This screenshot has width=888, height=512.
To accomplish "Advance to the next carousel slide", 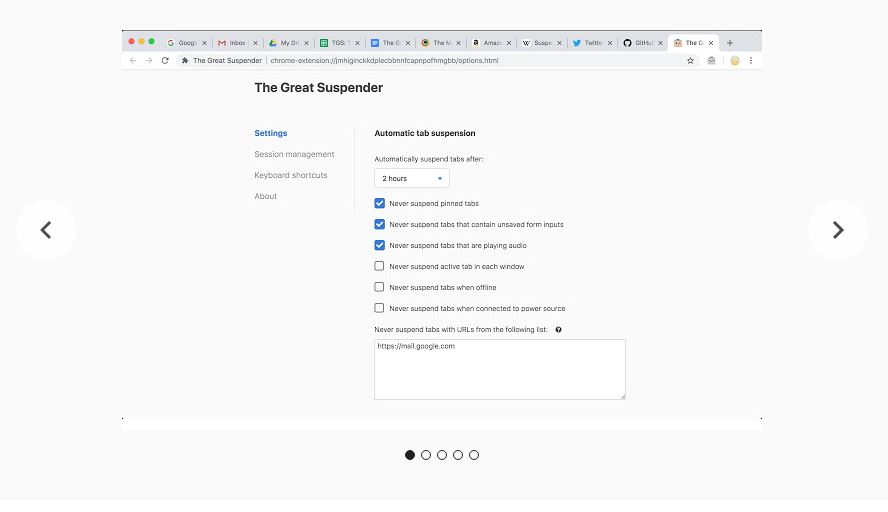I will pyautogui.click(x=838, y=230).
